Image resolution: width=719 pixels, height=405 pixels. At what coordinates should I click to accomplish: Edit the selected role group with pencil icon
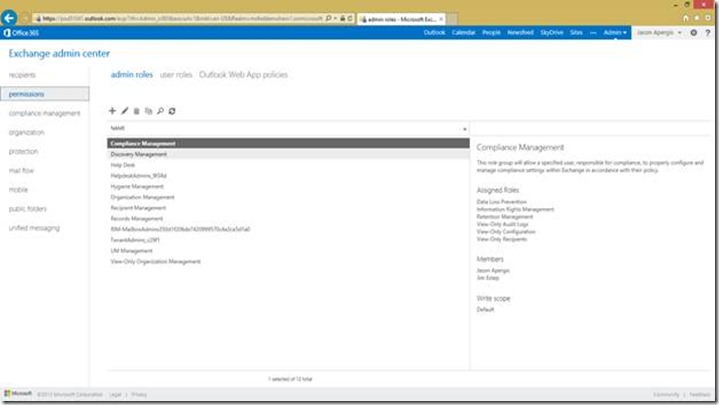124,111
